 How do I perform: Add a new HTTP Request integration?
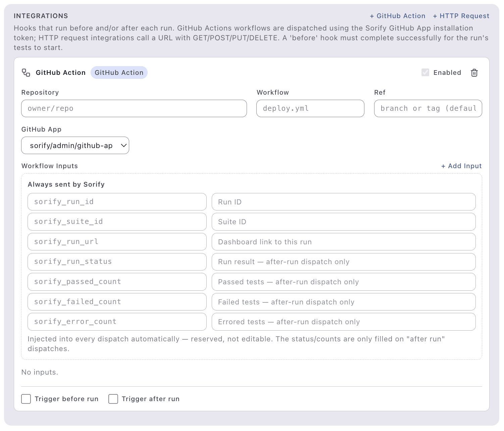click(461, 16)
